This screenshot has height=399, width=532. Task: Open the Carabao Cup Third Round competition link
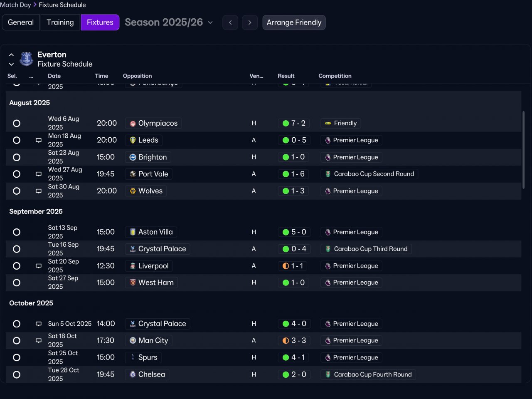point(366,249)
